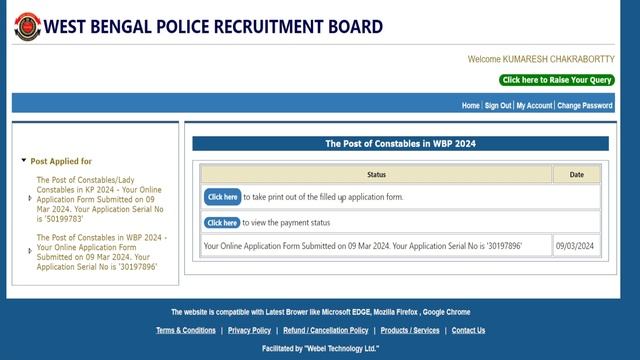Viewport: 640px width, 360px height.
Task: Expand the WBP 2024 Constables entry arrow
Action: tap(30, 251)
